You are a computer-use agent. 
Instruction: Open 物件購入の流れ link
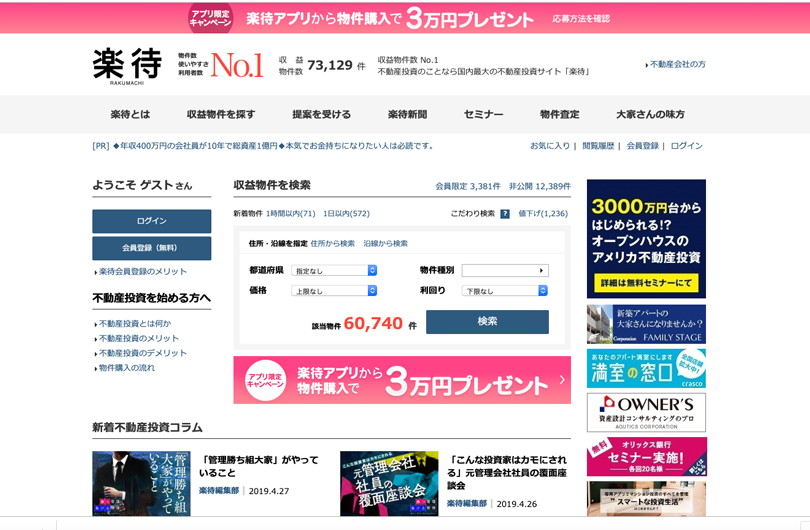125,368
